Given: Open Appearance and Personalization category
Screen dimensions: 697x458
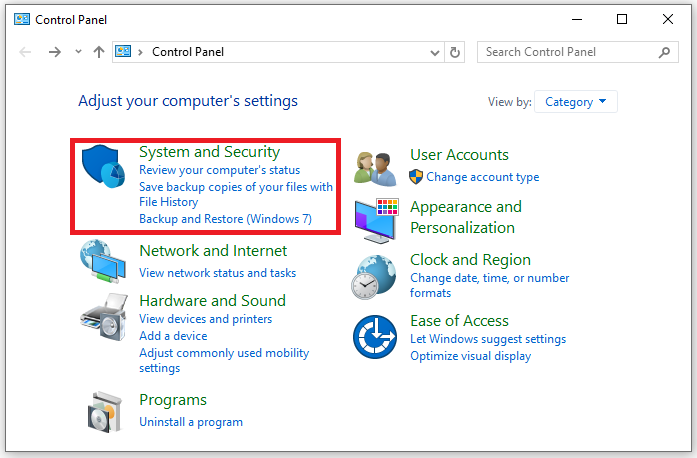Looking at the screenshot, I should pos(466,217).
